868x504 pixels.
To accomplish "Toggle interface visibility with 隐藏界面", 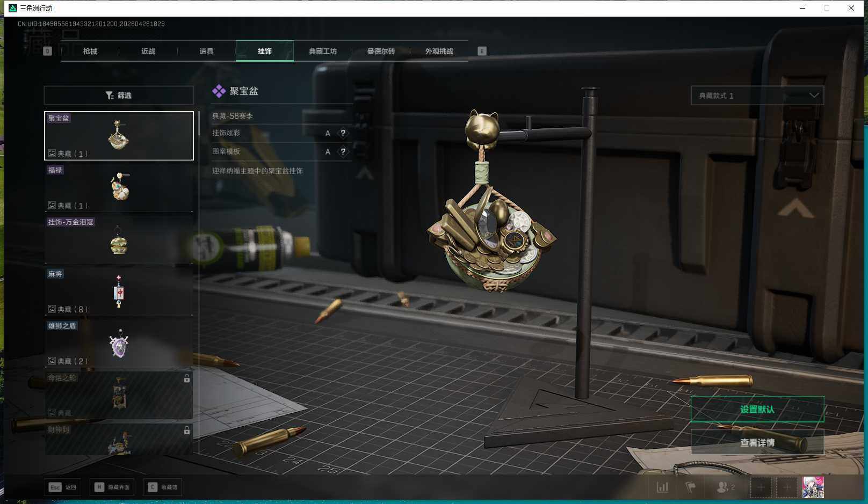I will click(x=112, y=487).
